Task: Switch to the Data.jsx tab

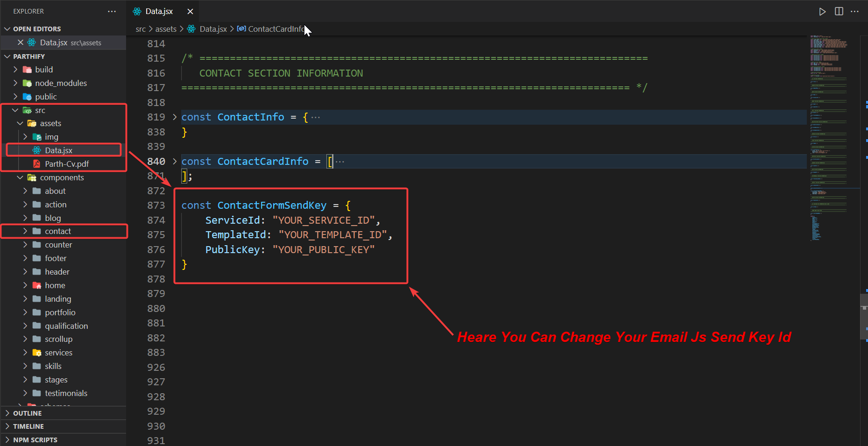Action: (159, 12)
